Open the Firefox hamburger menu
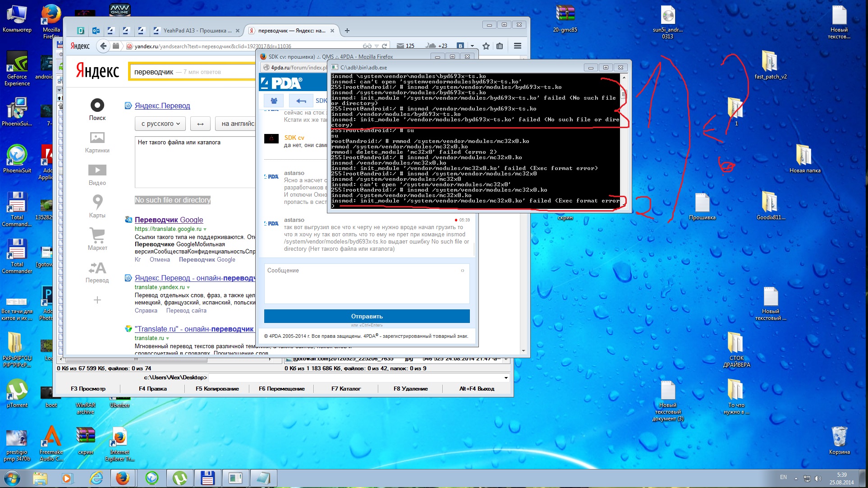868x488 pixels. point(517,46)
